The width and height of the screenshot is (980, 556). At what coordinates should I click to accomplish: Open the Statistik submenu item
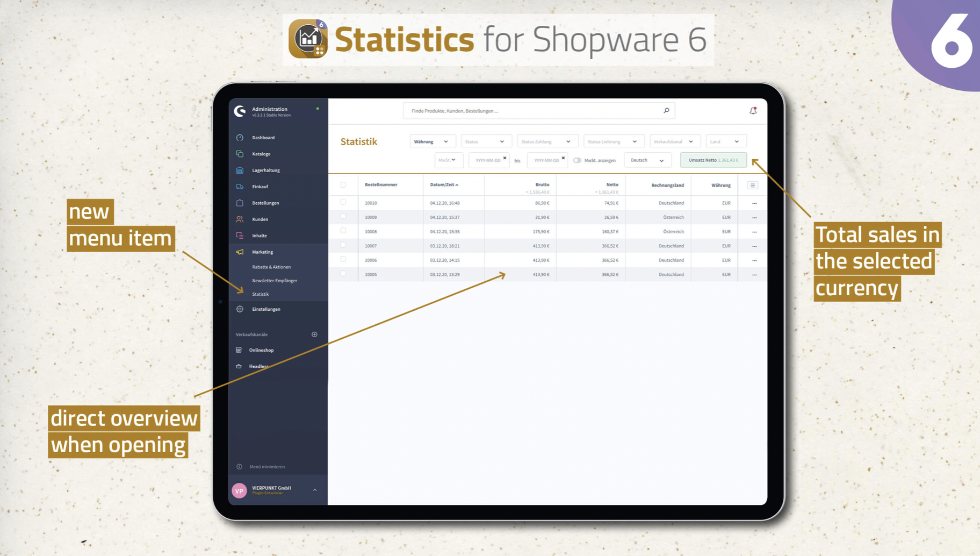pos(261,294)
